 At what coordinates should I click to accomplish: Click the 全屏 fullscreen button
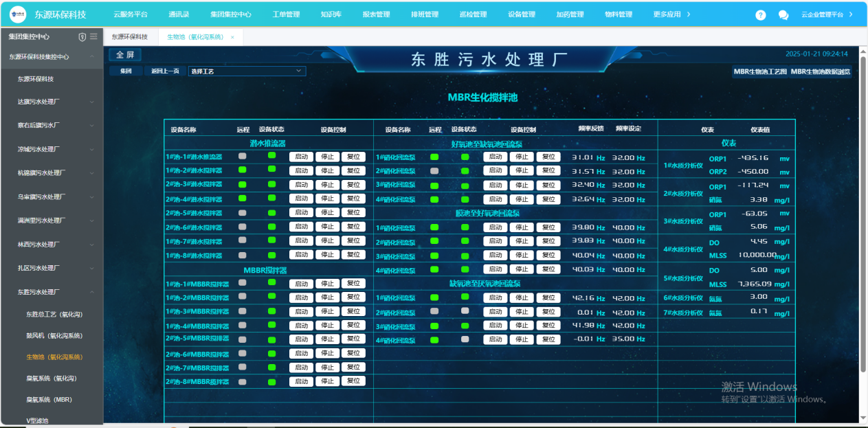(124, 55)
